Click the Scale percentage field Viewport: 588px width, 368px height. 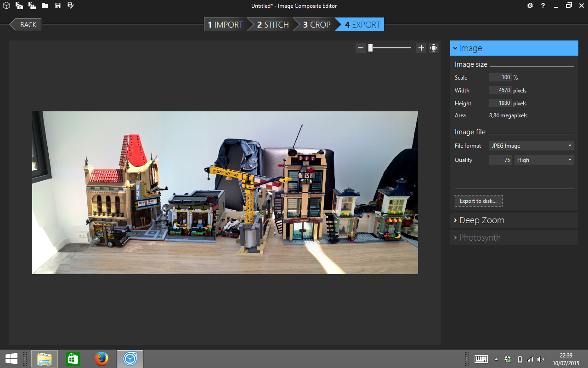point(501,77)
